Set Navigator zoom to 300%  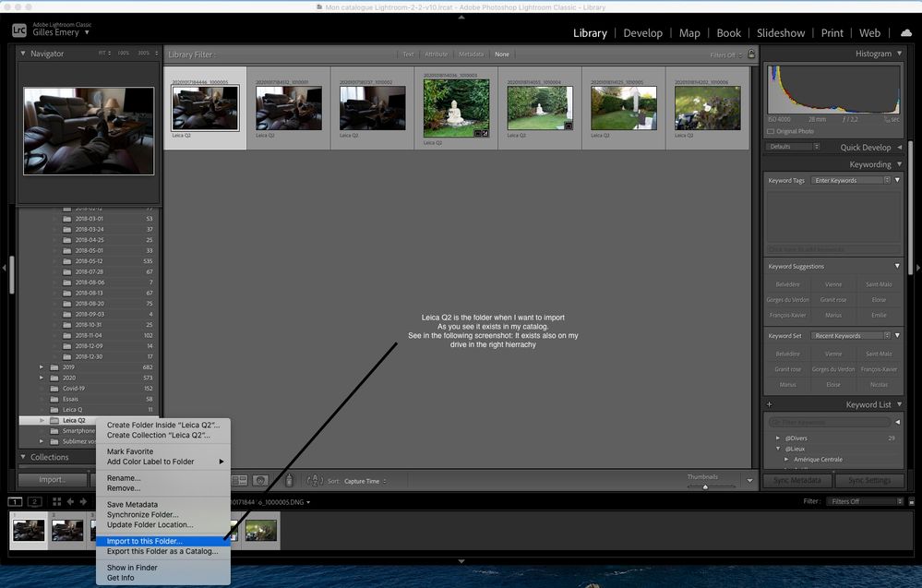pos(143,53)
